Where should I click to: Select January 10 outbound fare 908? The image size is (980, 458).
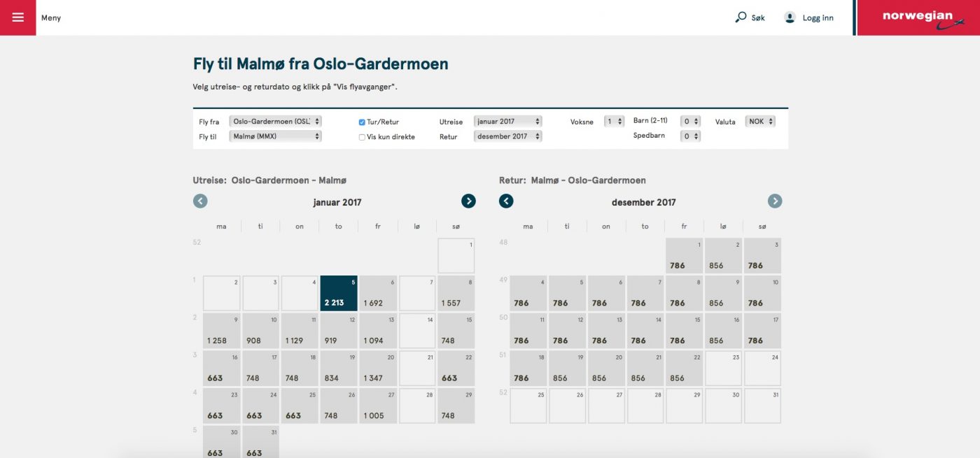(x=260, y=331)
